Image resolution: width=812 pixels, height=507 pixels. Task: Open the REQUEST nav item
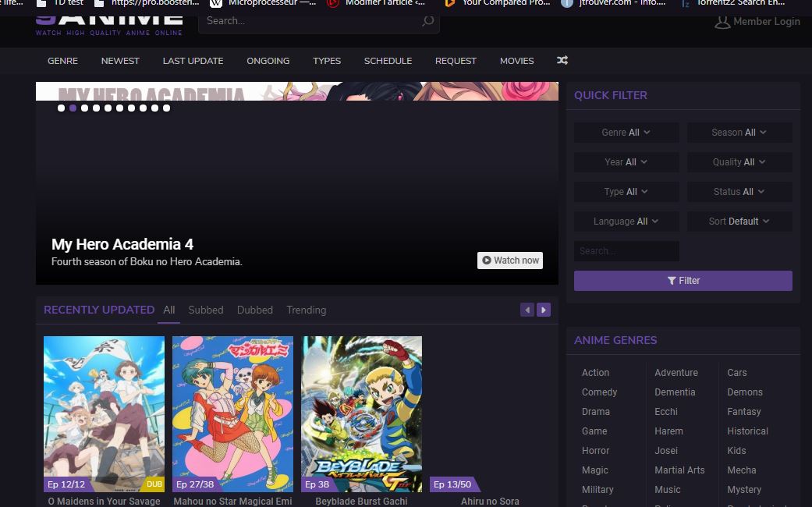tap(456, 61)
